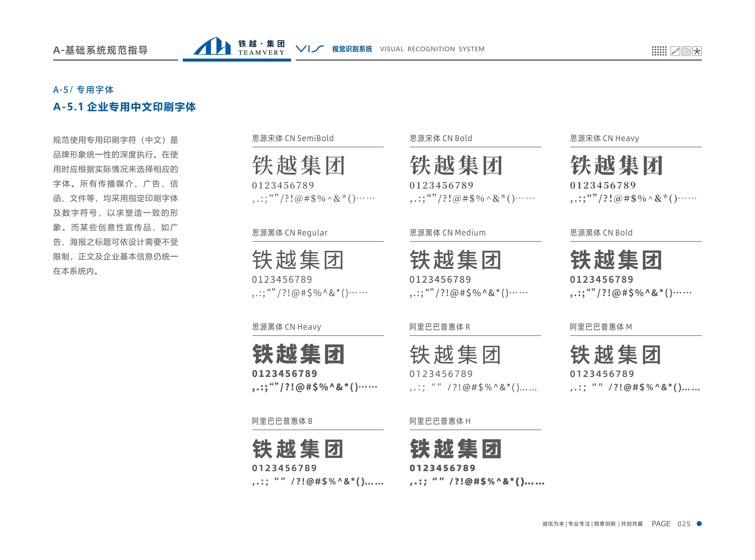Screen dimensions: 755x560
Task: Click the 'PAGE 025' page number
Action: pos(671,524)
